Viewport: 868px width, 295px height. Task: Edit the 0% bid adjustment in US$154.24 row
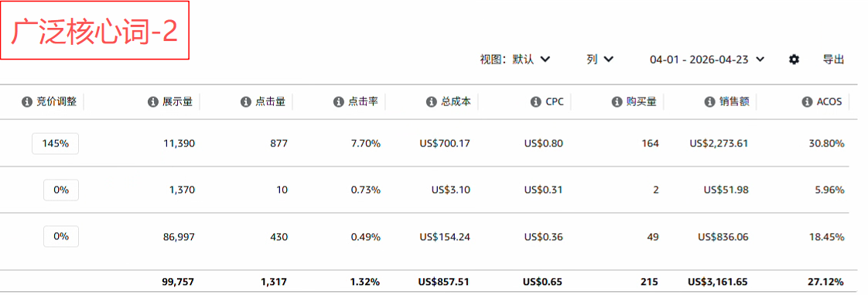coord(61,236)
